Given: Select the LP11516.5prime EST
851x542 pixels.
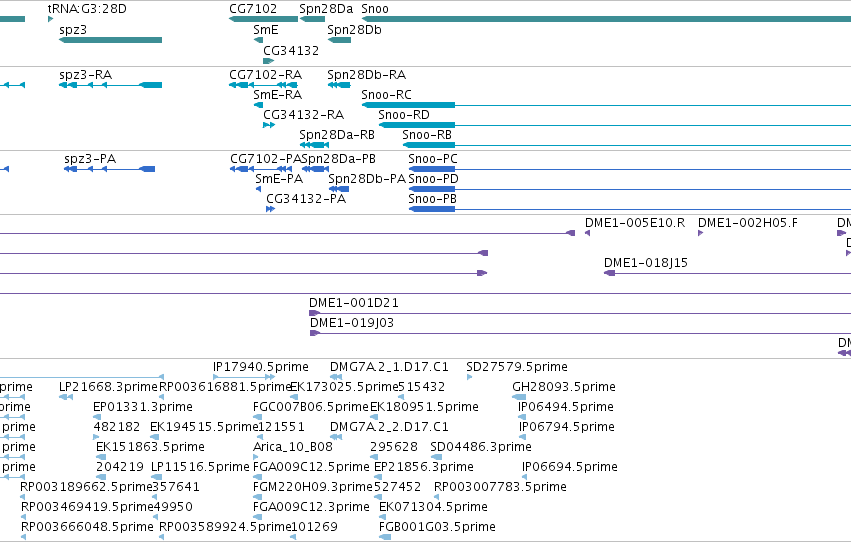Looking at the screenshot, I should click(154, 477).
